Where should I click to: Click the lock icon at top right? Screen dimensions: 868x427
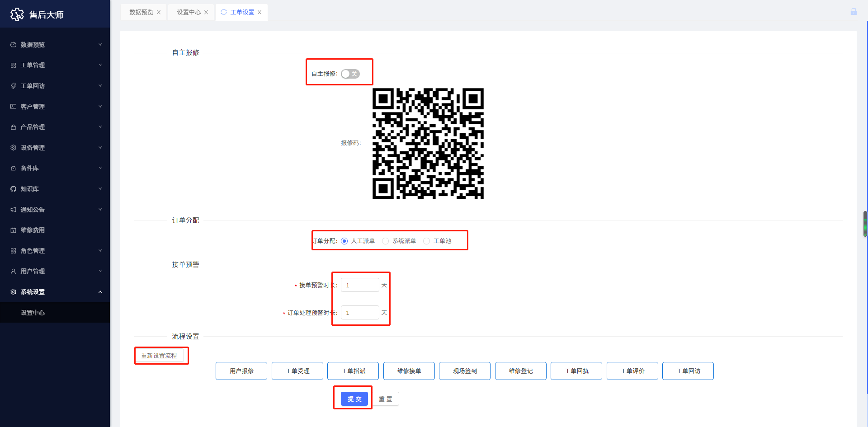(x=854, y=12)
